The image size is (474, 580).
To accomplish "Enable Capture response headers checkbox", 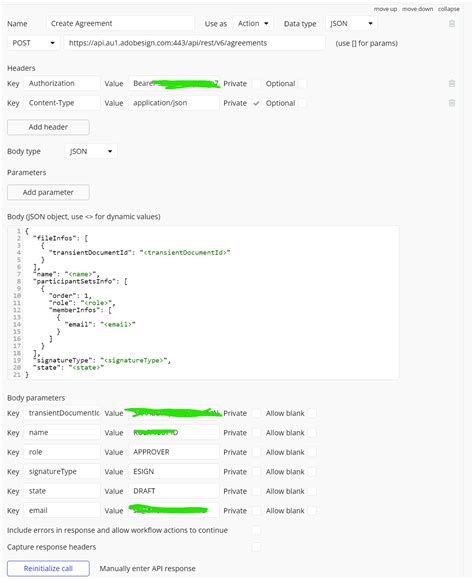I will click(x=256, y=547).
